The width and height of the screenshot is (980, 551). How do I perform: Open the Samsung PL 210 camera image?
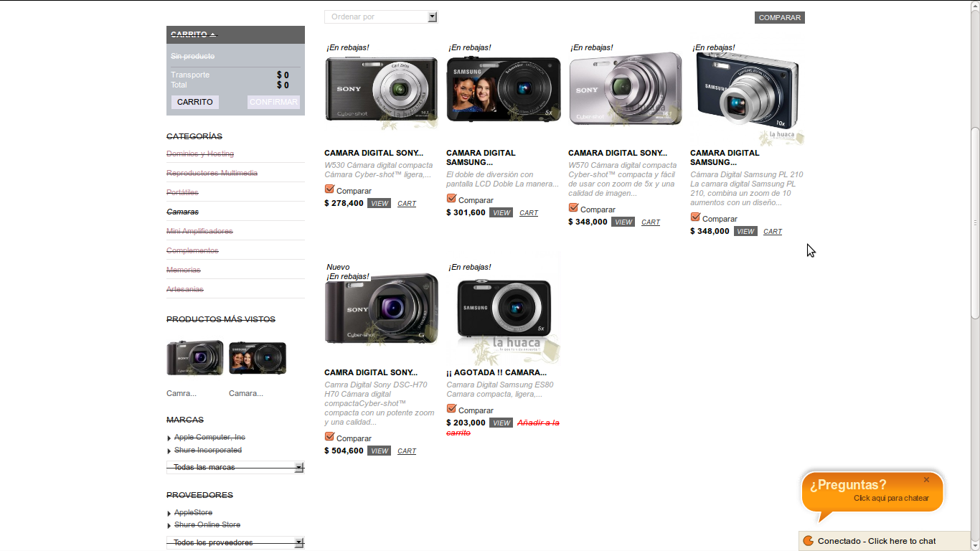click(747, 92)
